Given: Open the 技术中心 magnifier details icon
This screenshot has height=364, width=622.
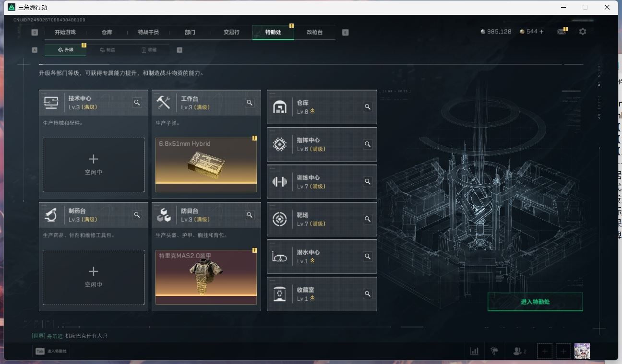Looking at the screenshot, I should pos(137,103).
